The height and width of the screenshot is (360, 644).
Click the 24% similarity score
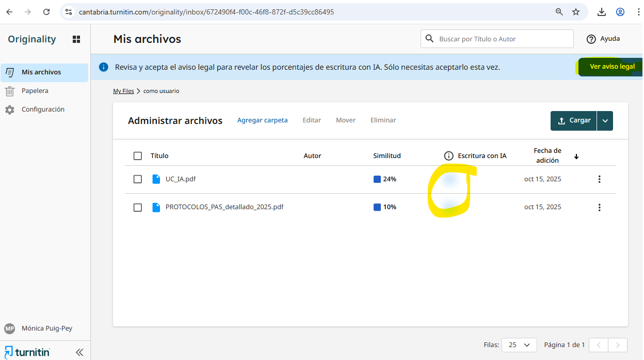tap(385, 179)
